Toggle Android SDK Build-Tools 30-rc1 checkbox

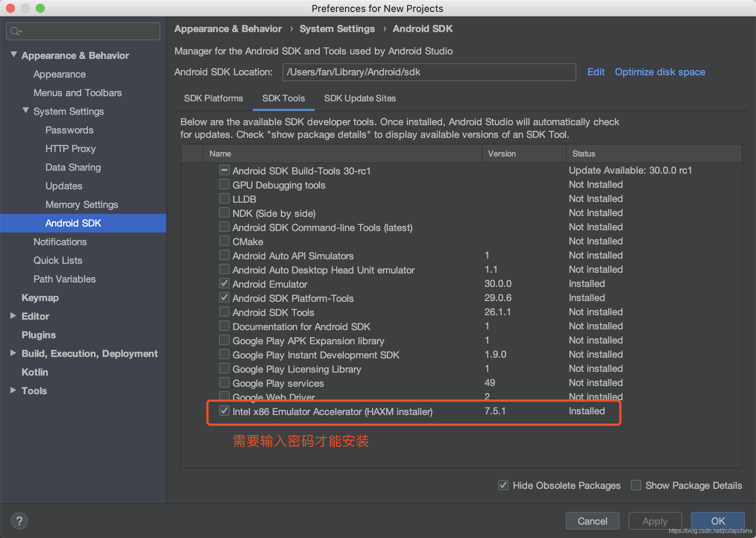[x=224, y=170]
